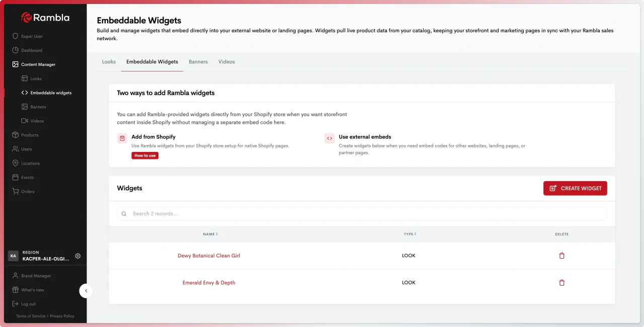Open Events in the sidebar
The image size is (644, 327).
(28, 177)
